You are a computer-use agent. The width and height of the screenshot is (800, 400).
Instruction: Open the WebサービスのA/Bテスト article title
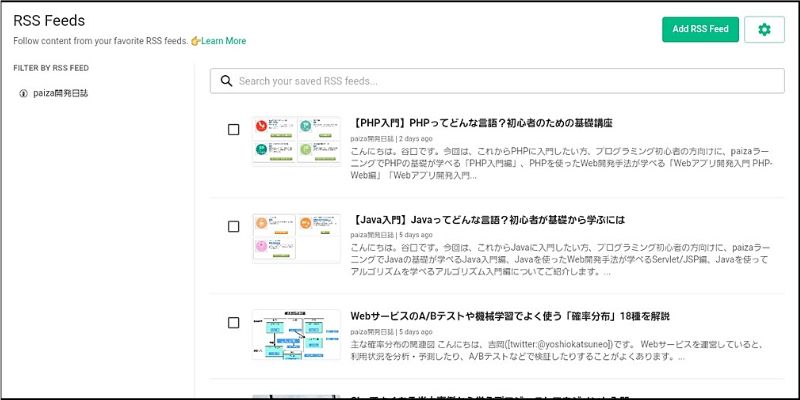[510, 316]
